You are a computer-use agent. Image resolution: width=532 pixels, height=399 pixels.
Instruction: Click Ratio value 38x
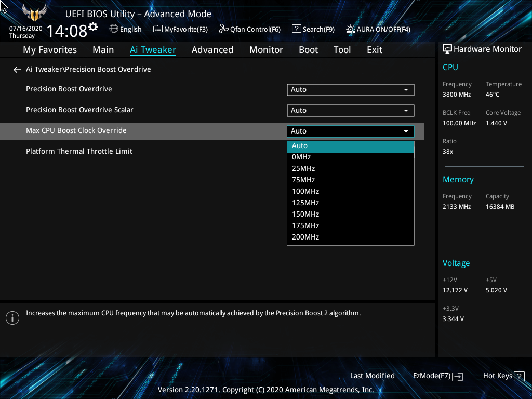pos(447,152)
